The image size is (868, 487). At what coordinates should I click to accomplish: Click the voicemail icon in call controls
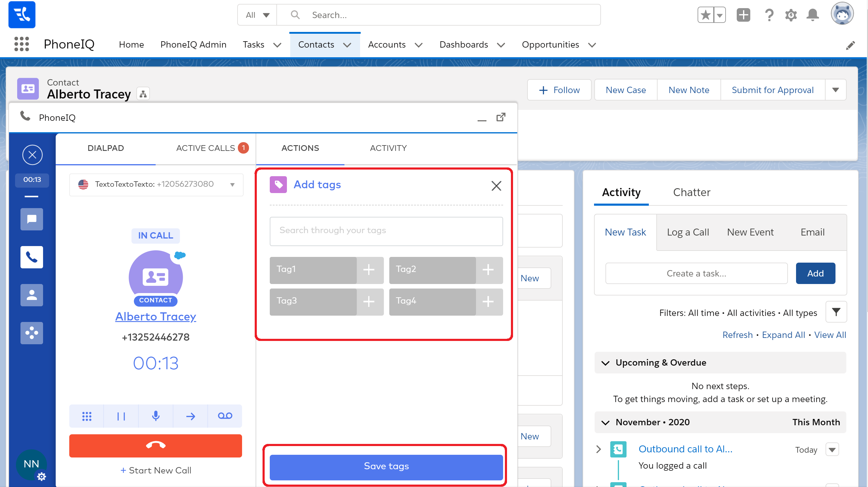(225, 416)
